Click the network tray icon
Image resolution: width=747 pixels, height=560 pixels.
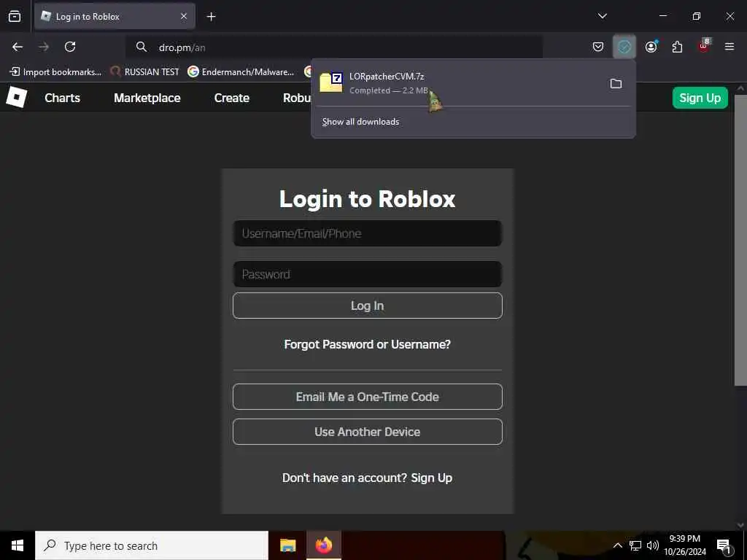pos(635,545)
